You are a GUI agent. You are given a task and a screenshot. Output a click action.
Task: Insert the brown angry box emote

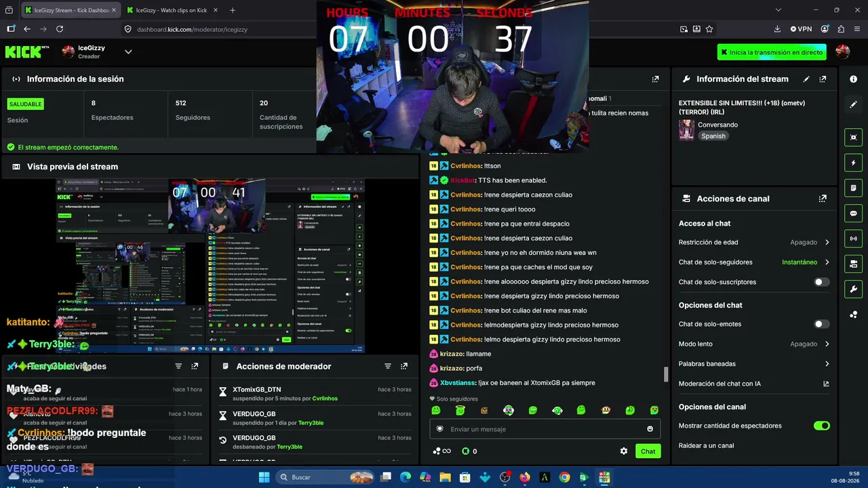point(484,410)
